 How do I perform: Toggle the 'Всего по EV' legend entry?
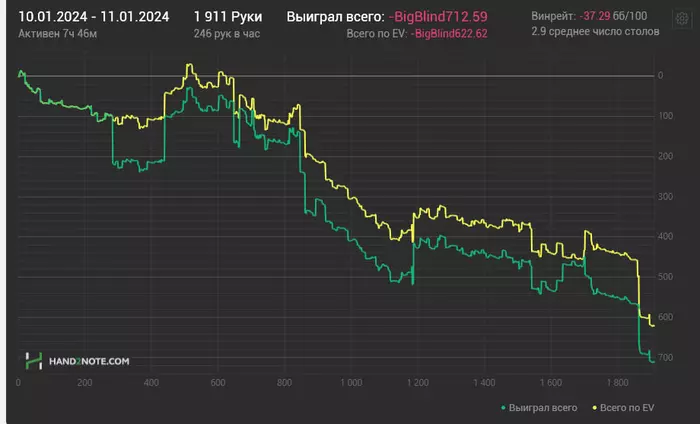(623, 407)
